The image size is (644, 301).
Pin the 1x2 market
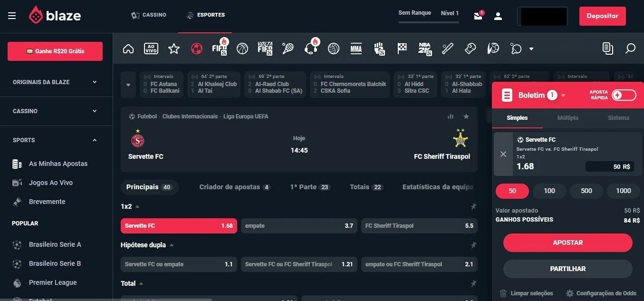pos(473,206)
